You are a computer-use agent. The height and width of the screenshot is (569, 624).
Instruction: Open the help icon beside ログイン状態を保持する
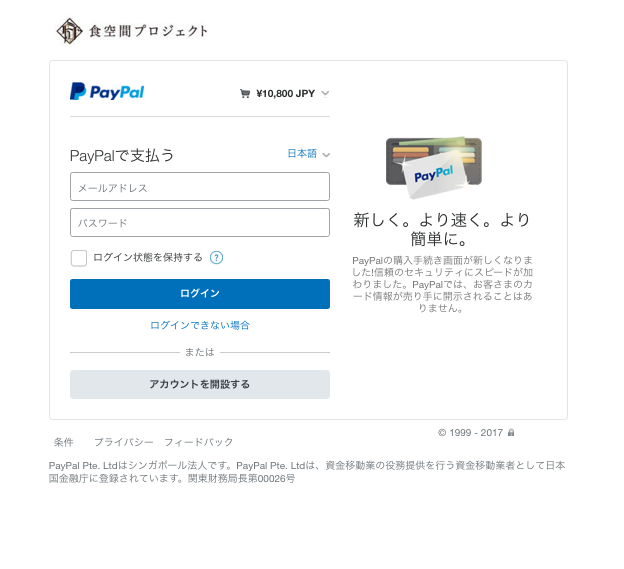pos(216,258)
